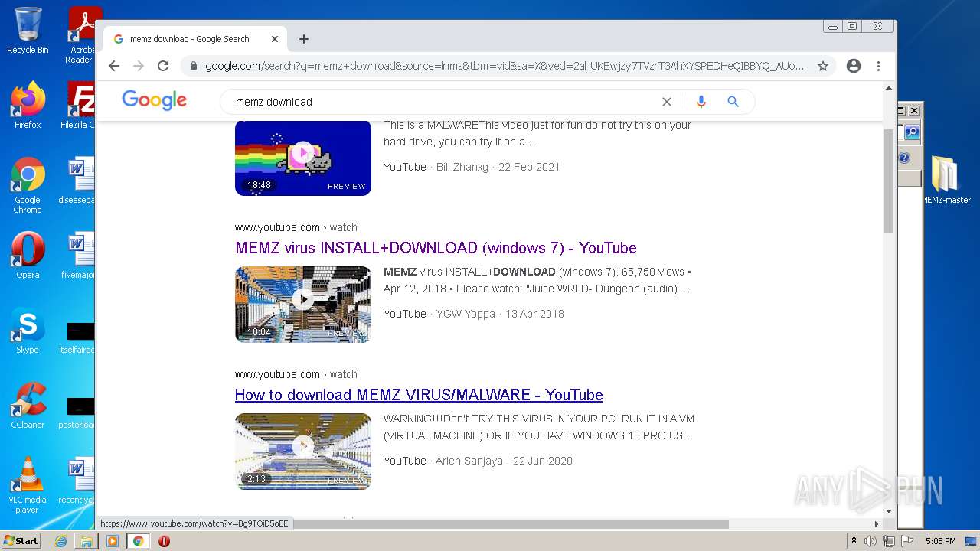Open VLC media player shortcut
Viewport: 980px width, 551px height.
pyautogui.click(x=28, y=485)
